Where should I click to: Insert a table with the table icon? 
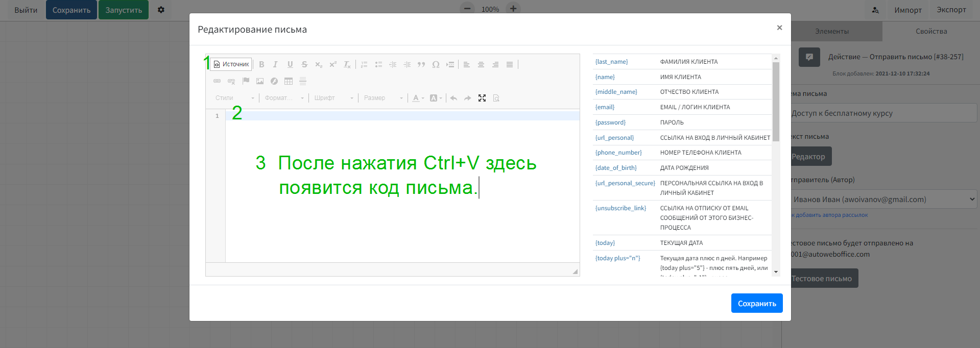(289, 81)
